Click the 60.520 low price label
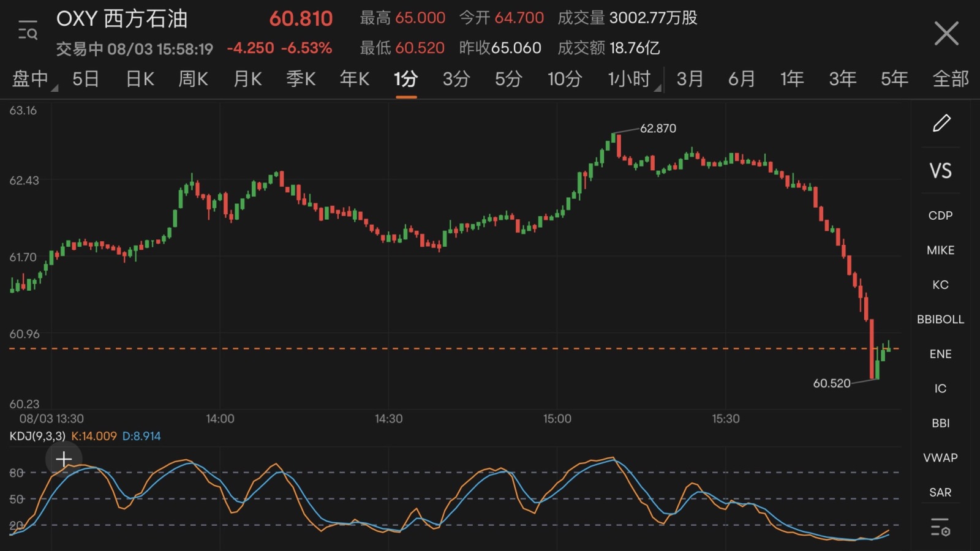The height and width of the screenshot is (551, 980). click(x=831, y=383)
